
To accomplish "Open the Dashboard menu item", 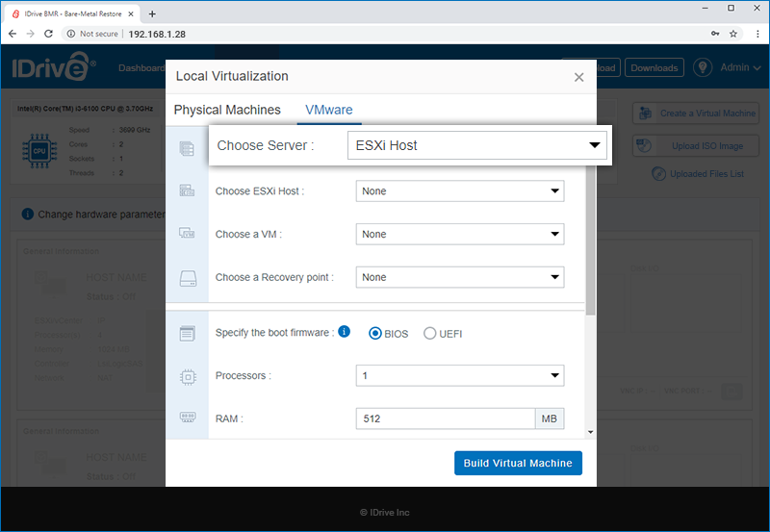I will tap(141, 67).
